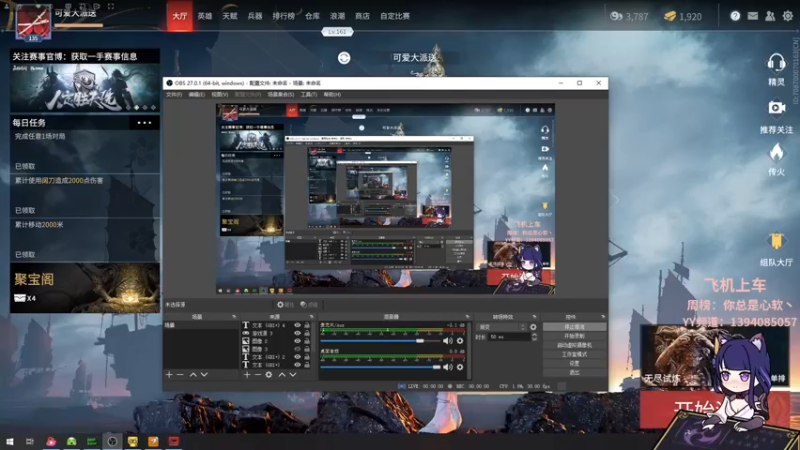Remove the selected source with the minus icon
The height and width of the screenshot is (450, 800).
[258, 375]
